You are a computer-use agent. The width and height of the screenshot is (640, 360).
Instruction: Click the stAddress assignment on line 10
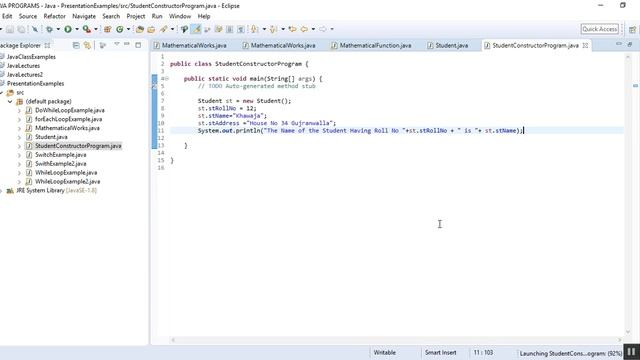pos(267,123)
